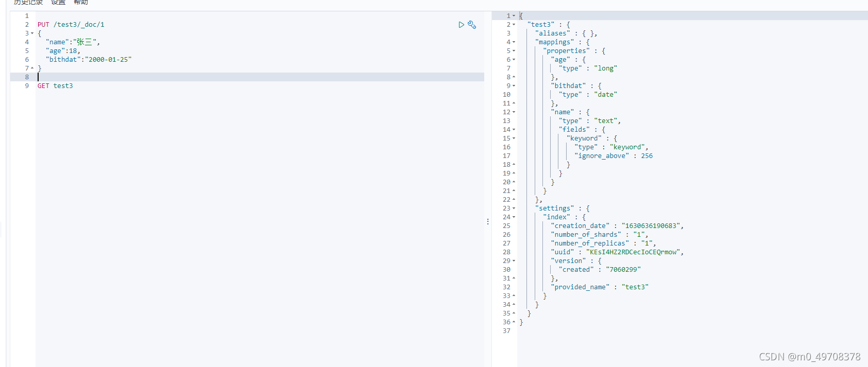
Task: Fold the "name" mapping block
Action: coord(514,112)
